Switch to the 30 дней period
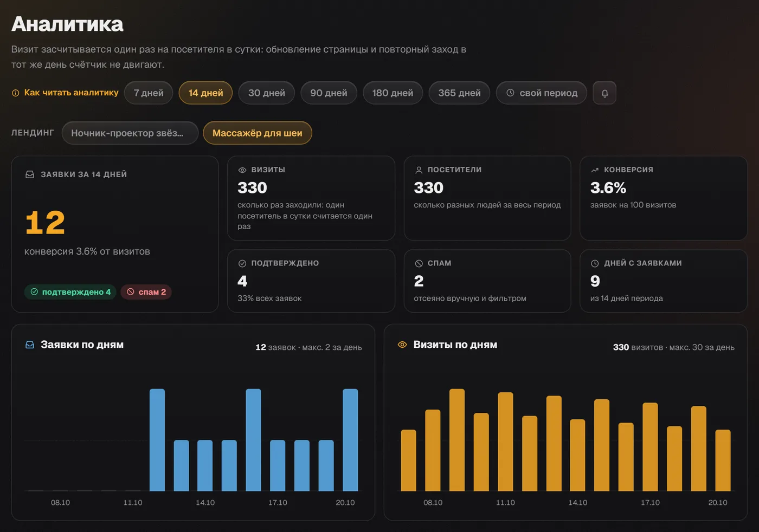759x532 pixels. point(267,93)
